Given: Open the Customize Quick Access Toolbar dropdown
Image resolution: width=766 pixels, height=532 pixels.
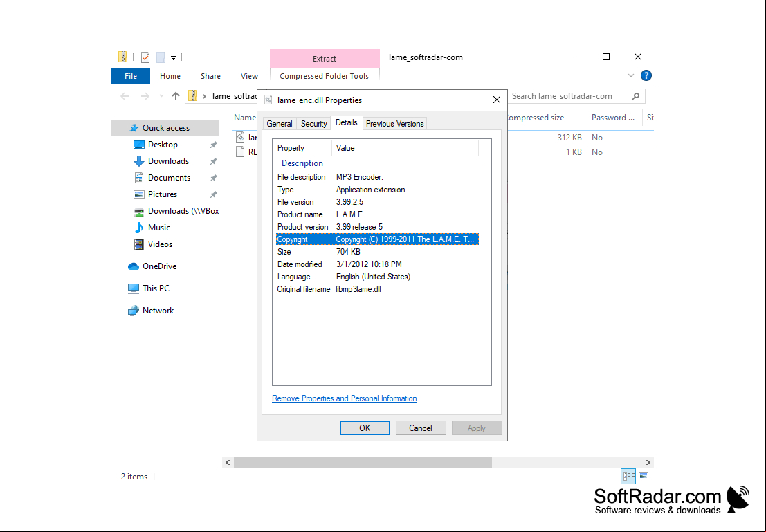Looking at the screenshot, I should pos(174,57).
